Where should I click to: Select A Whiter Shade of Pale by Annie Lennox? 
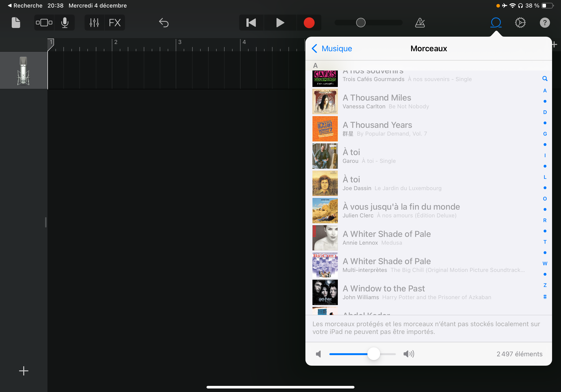[425, 238]
